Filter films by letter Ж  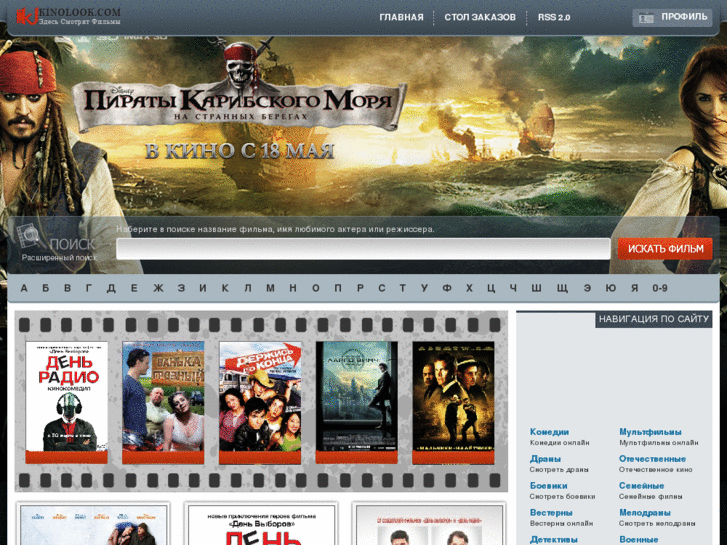pyautogui.click(x=159, y=289)
